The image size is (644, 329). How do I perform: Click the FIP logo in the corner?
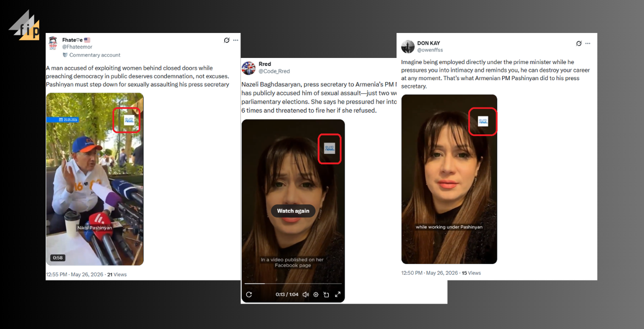(25, 25)
